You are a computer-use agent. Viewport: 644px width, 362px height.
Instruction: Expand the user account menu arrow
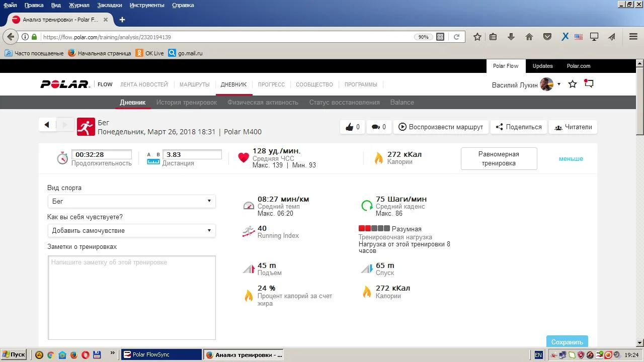558,84
